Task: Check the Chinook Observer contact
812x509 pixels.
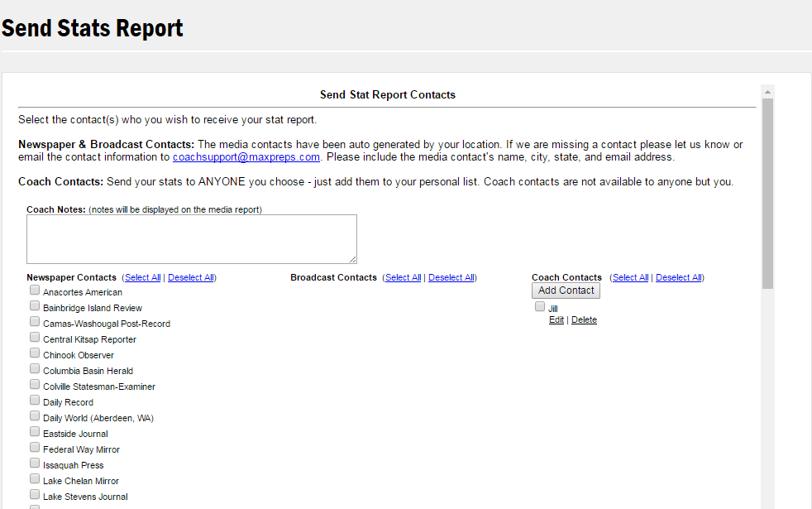Action: coord(35,353)
